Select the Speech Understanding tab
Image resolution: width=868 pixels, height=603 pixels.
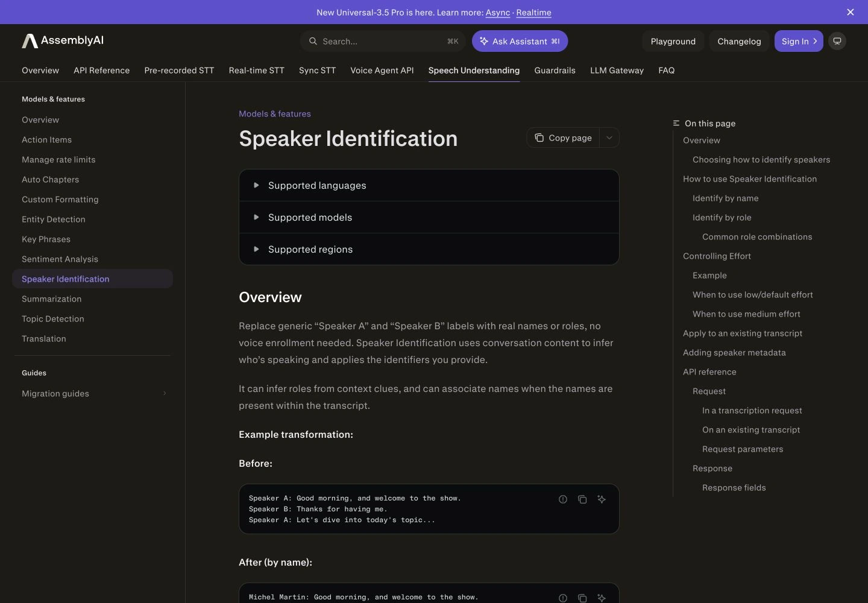pyautogui.click(x=474, y=70)
